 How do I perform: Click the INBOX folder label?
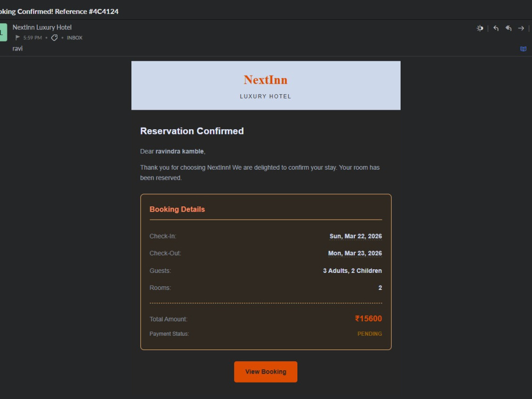click(74, 38)
